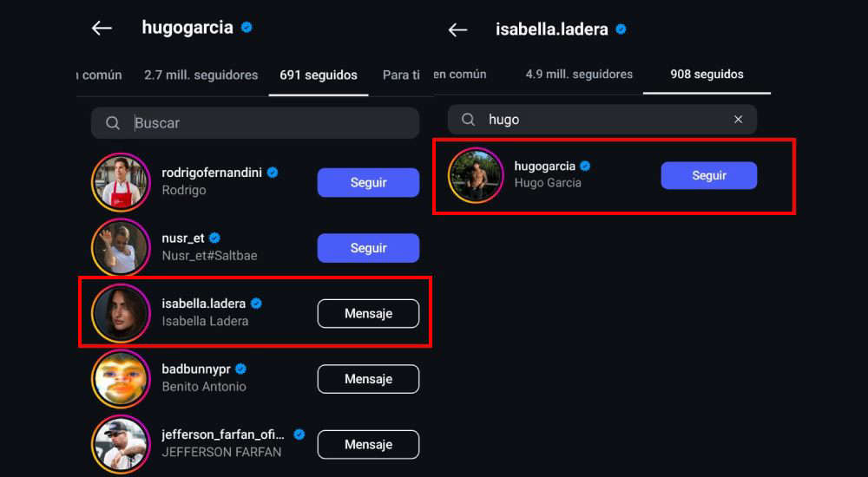Open nusr_et profile picture

point(121,248)
